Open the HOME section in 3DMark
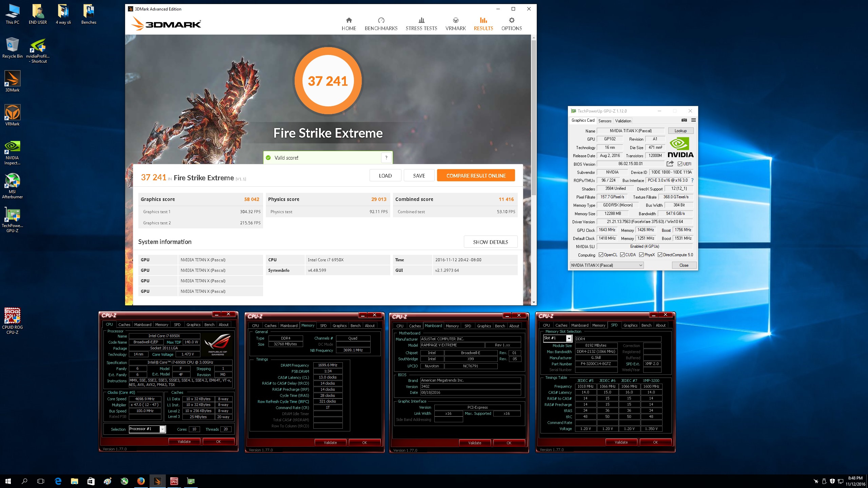 (x=349, y=24)
